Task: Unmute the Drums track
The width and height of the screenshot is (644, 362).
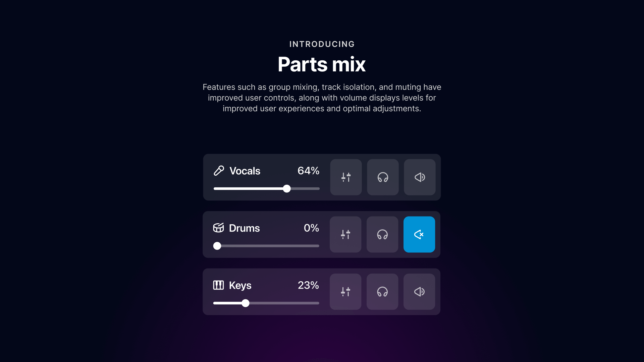Action: tap(419, 234)
